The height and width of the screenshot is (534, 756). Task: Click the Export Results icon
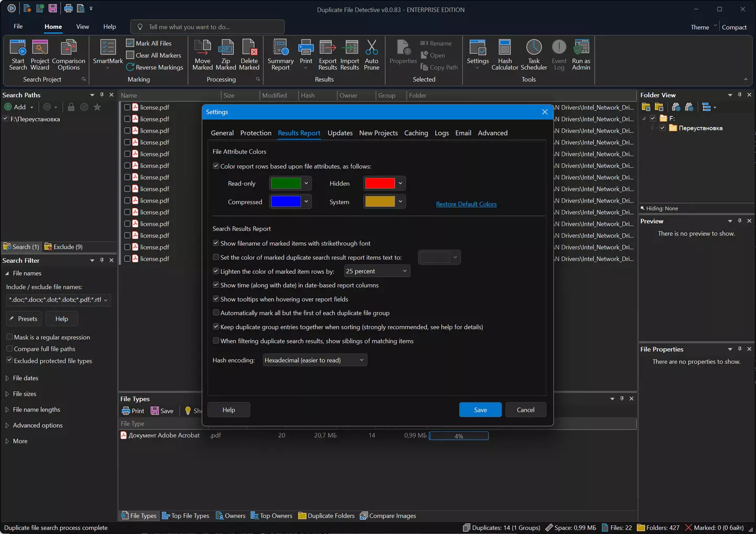pos(328,54)
